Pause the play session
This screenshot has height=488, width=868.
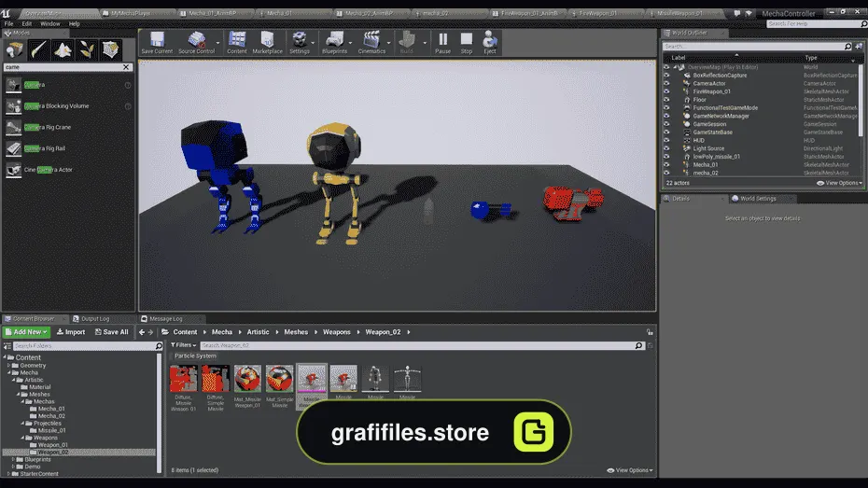(x=442, y=43)
